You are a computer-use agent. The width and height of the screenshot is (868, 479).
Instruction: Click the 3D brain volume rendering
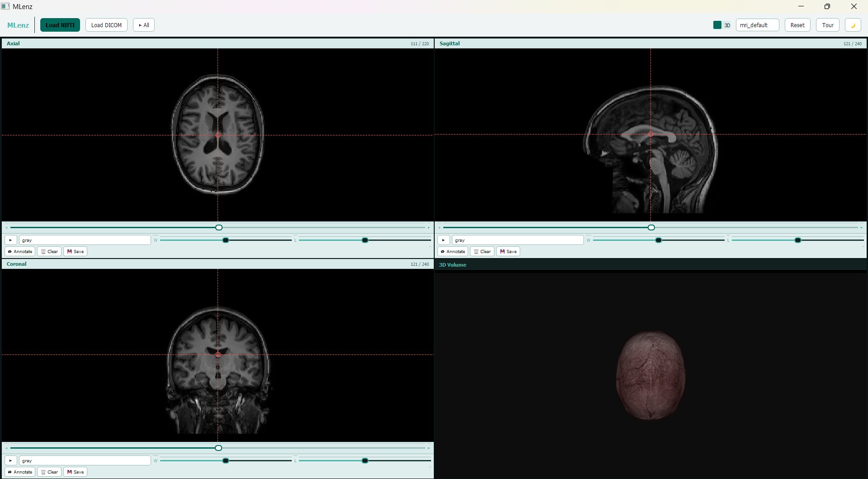pyautogui.click(x=650, y=375)
